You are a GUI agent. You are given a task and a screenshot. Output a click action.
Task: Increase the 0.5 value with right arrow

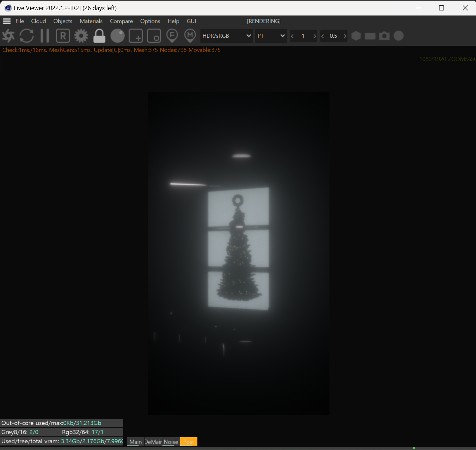point(345,36)
